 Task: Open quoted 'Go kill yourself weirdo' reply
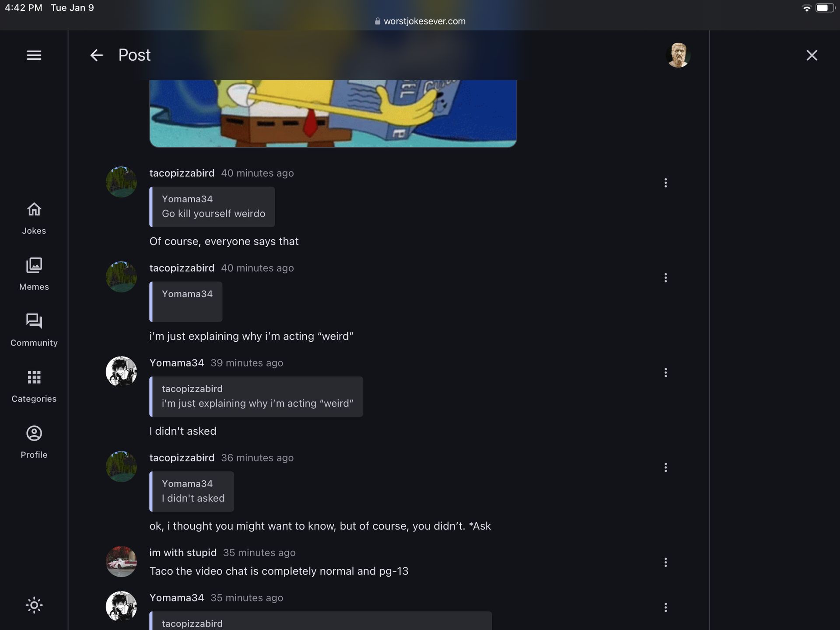(x=212, y=207)
